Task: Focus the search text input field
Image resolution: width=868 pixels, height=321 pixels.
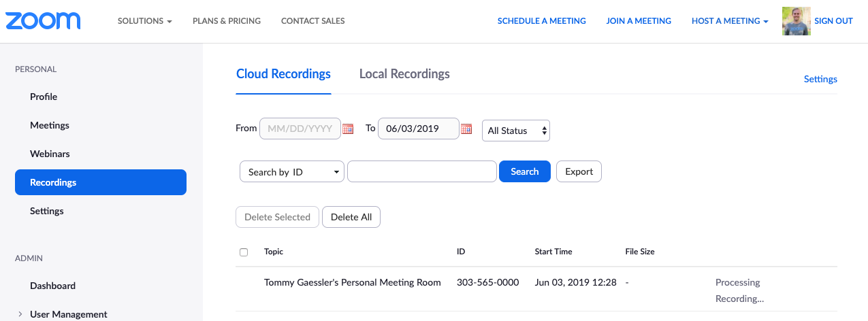Action: (x=422, y=171)
